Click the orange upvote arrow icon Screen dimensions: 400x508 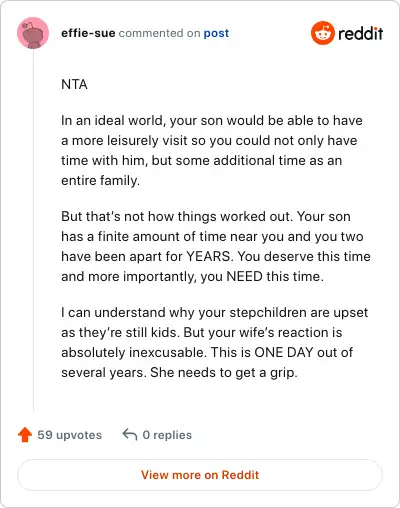tap(25, 435)
